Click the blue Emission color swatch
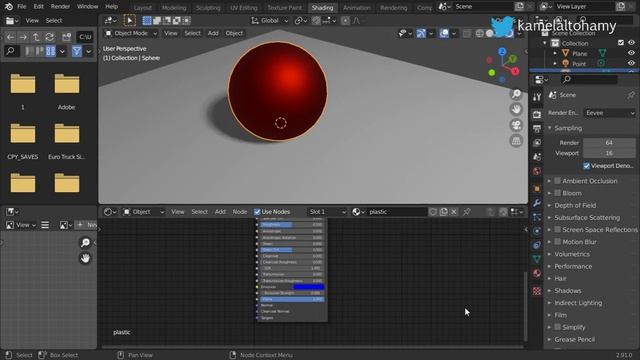 (309, 287)
